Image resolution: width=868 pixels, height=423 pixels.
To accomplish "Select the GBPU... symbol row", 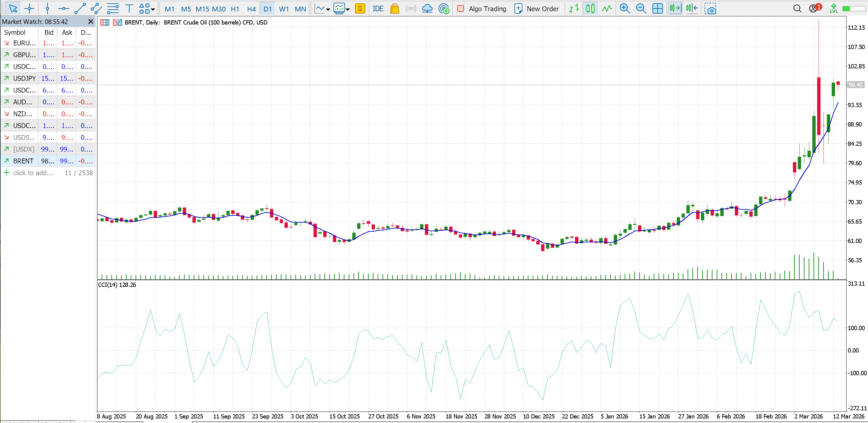I will tap(48, 55).
